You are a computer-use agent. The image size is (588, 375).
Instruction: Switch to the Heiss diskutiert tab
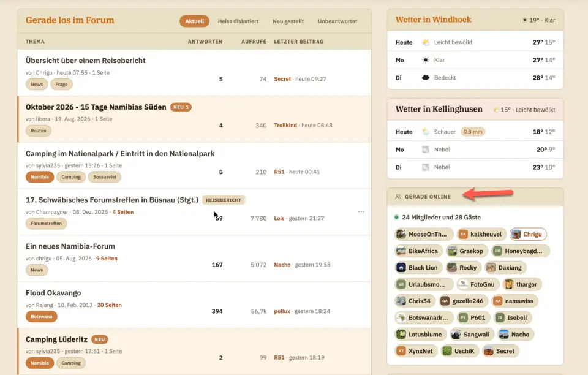238,21
